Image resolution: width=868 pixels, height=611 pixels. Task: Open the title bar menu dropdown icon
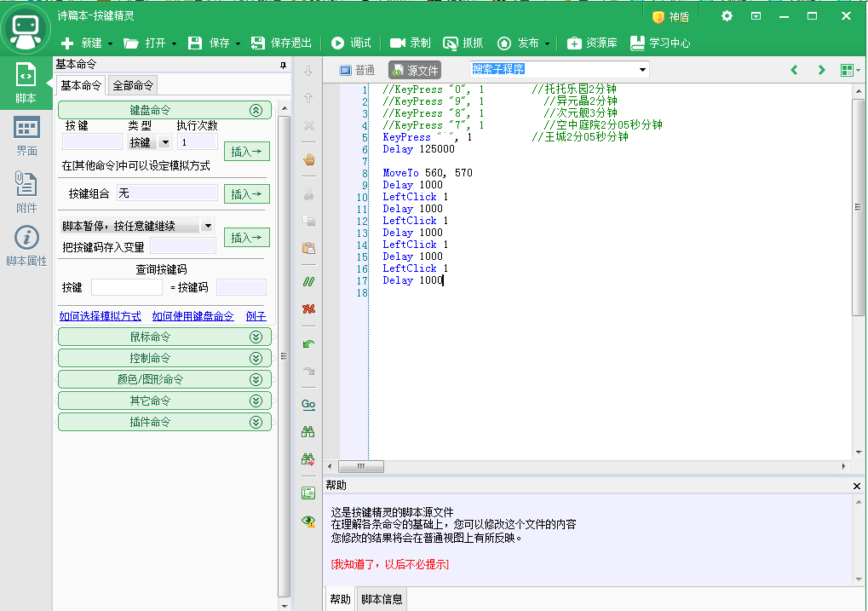(756, 16)
